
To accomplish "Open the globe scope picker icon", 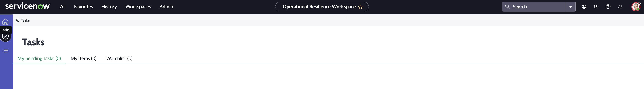I will [584, 7].
